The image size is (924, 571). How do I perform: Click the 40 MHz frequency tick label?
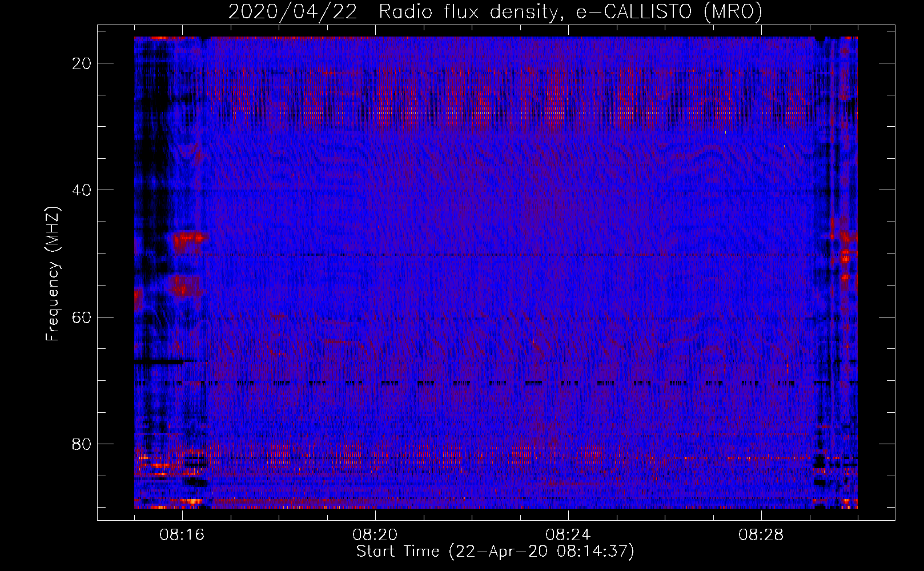coord(82,190)
